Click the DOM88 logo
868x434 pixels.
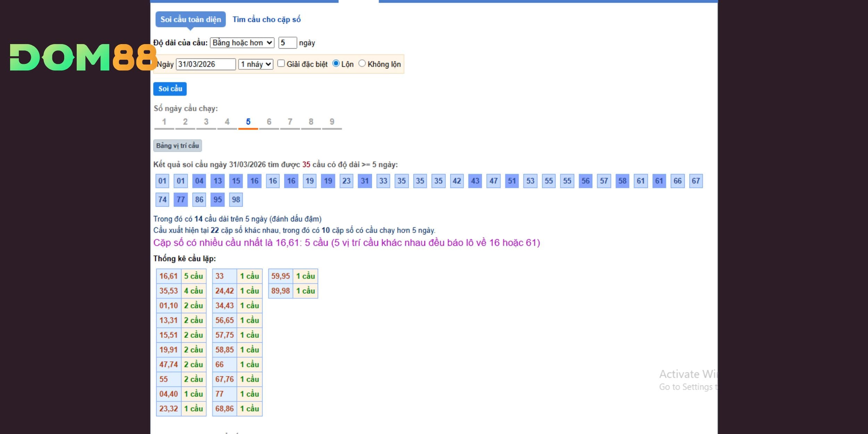pyautogui.click(x=83, y=57)
